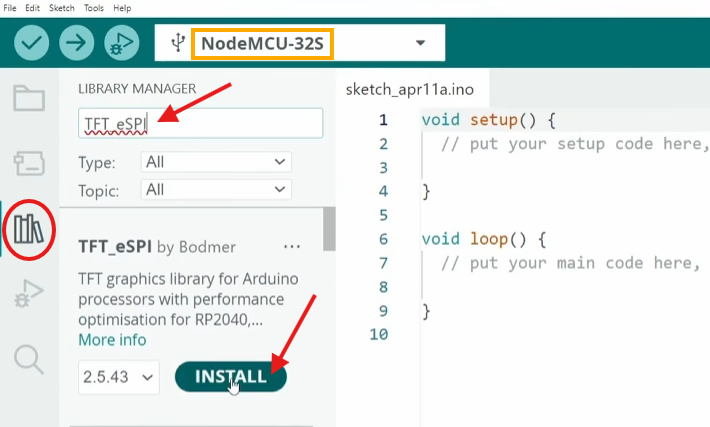Open the Boards Manager sidebar icon
The image size is (710, 427).
[28, 163]
